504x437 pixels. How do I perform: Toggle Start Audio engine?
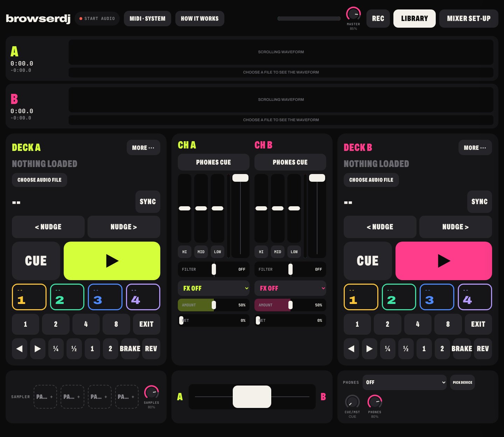pos(97,19)
